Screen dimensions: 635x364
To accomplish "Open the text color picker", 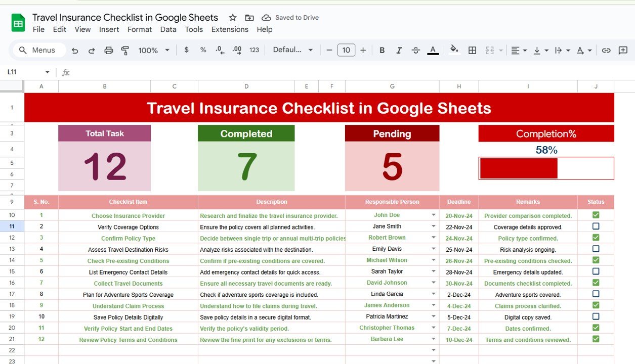I will tap(433, 50).
